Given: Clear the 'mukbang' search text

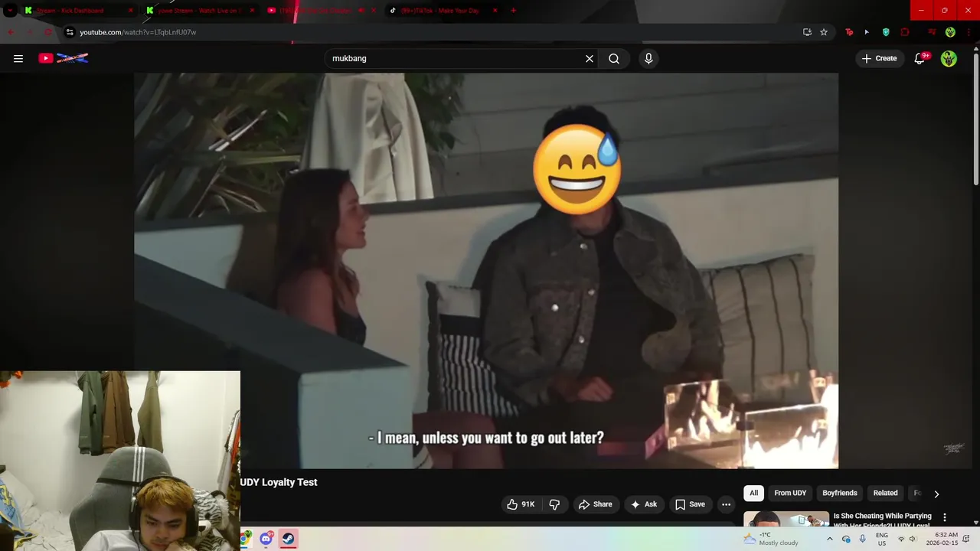Looking at the screenshot, I should click(590, 58).
